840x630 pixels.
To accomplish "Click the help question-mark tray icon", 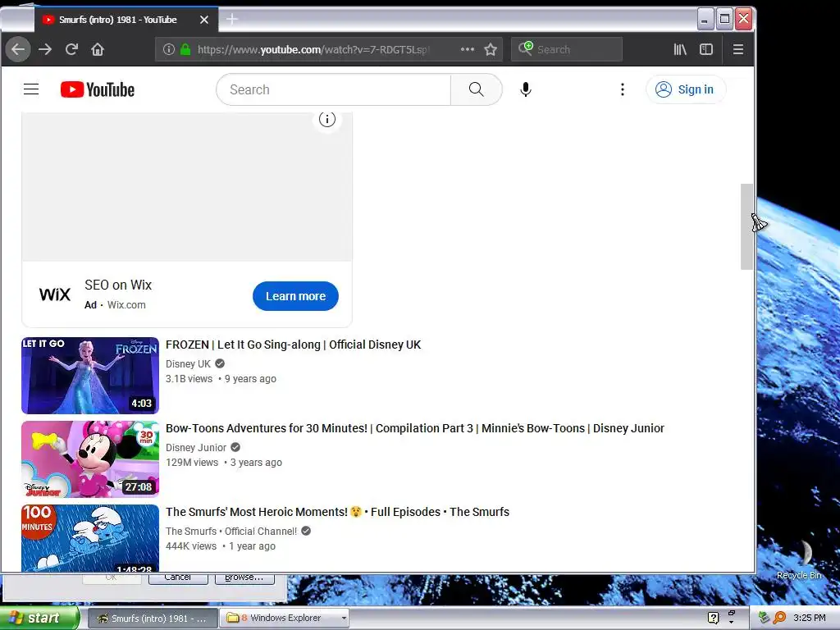I will click(x=713, y=618).
